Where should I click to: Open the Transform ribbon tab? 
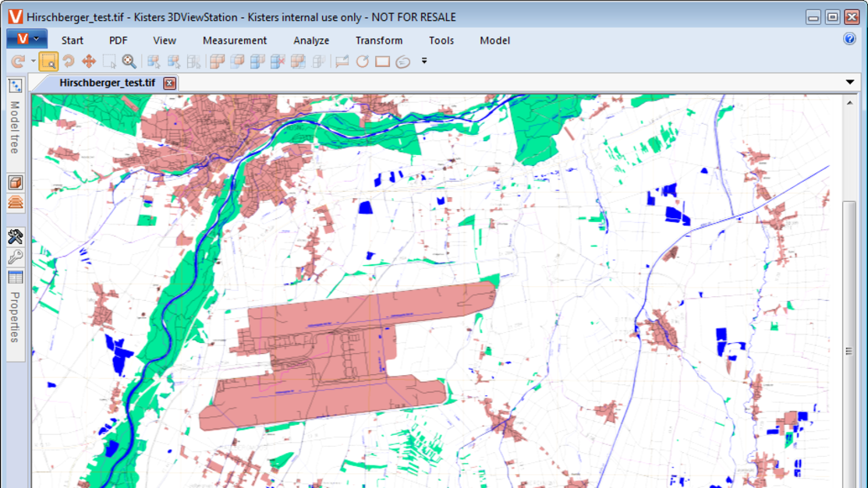point(379,41)
